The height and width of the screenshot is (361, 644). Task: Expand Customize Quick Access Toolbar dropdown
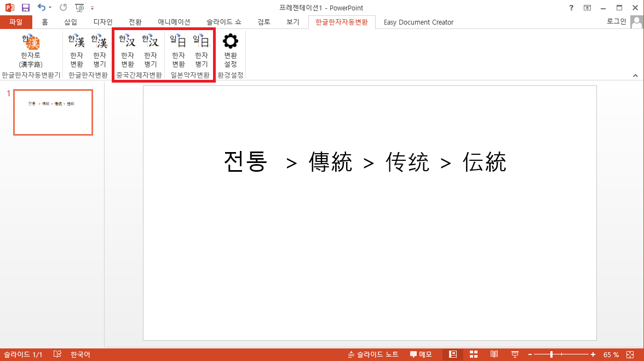tap(92, 8)
